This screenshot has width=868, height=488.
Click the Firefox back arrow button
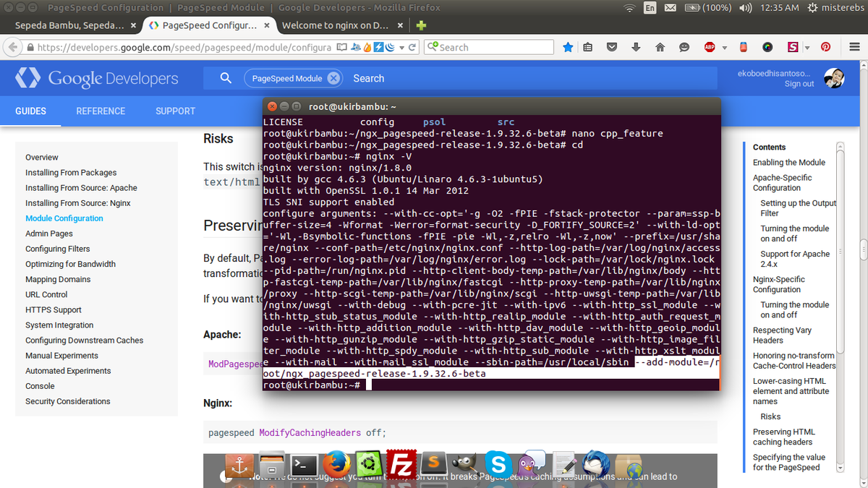click(12, 47)
